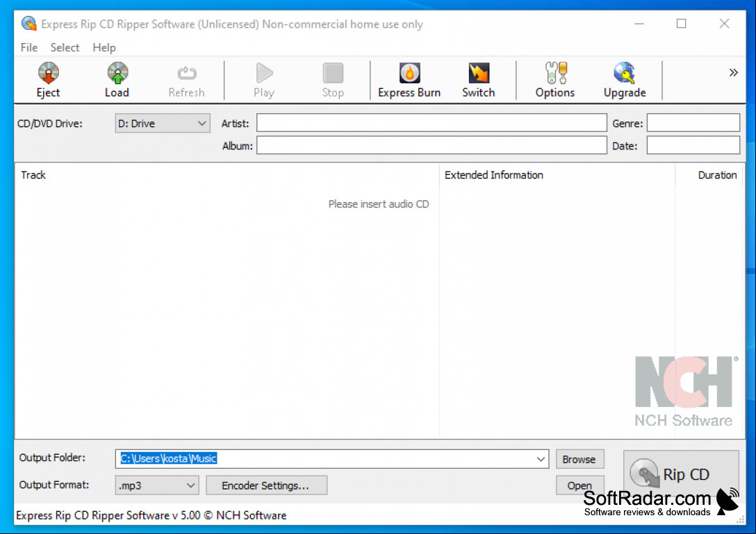Click into the Date field
756x534 pixels.
[x=693, y=145]
